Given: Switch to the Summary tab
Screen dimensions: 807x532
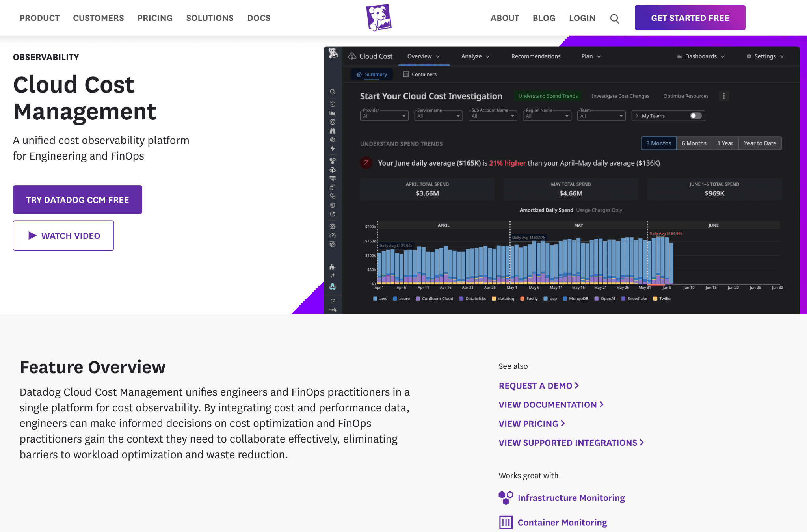Looking at the screenshot, I should point(372,74).
